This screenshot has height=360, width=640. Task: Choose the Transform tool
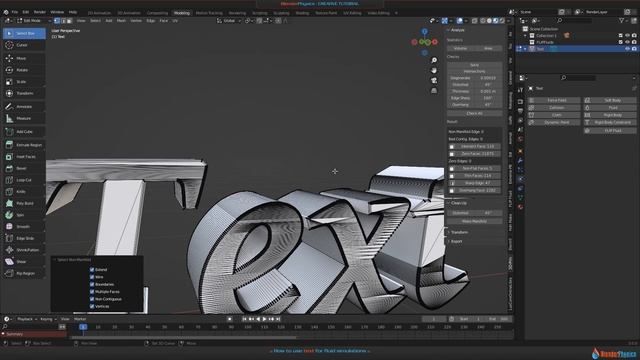(24, 93)
